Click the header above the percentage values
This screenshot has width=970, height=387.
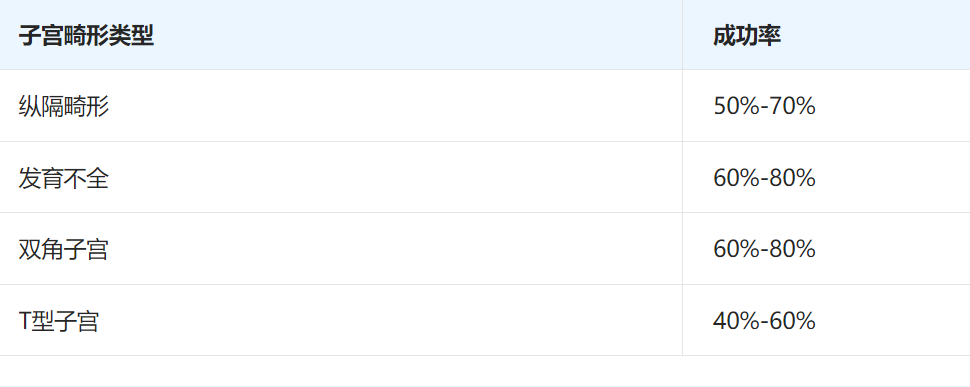coord(747,35)
